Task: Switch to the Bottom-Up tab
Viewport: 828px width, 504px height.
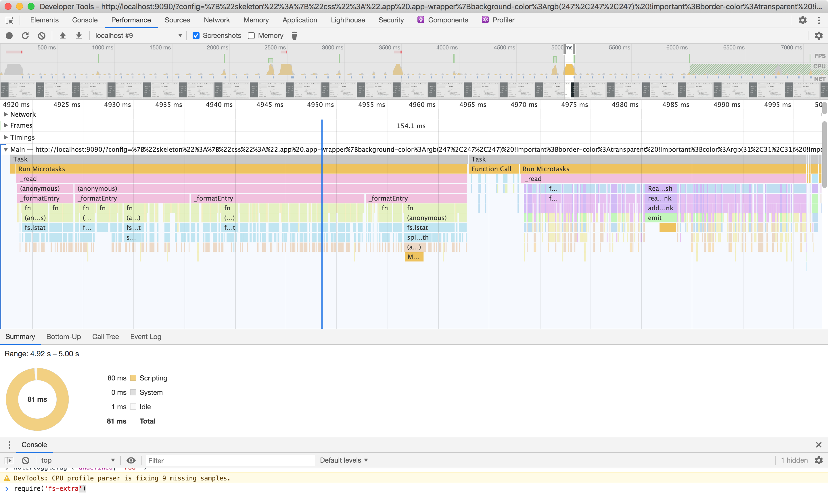Action: pos(64,336)
